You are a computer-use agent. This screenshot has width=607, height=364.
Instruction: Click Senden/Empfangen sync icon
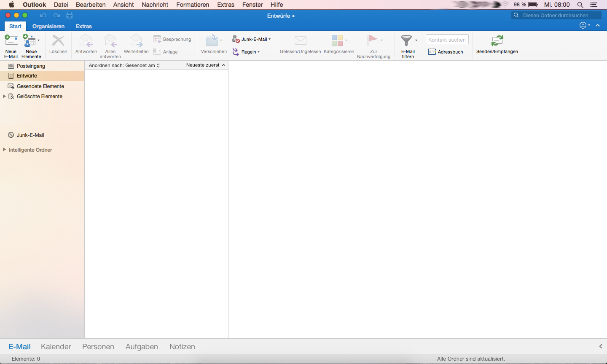497,41
